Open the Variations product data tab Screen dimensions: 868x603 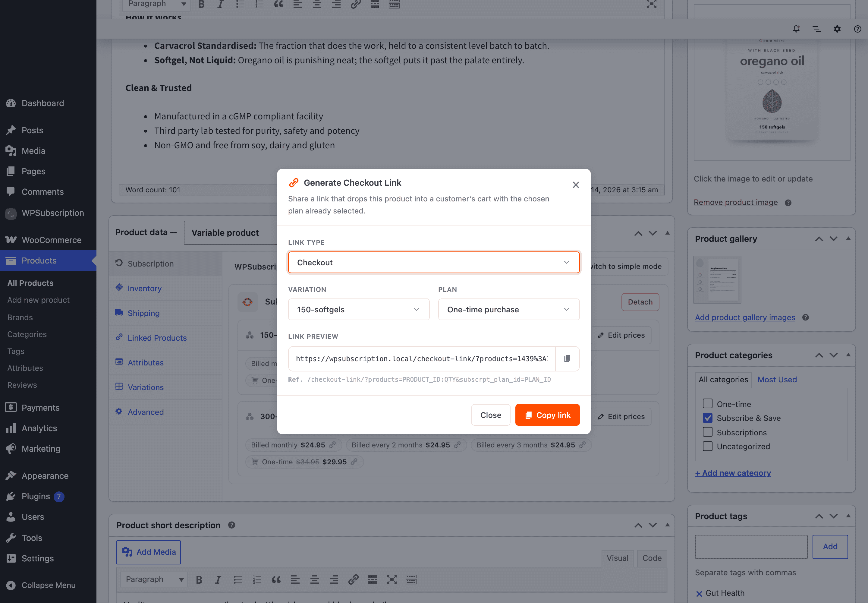[166, 387]
